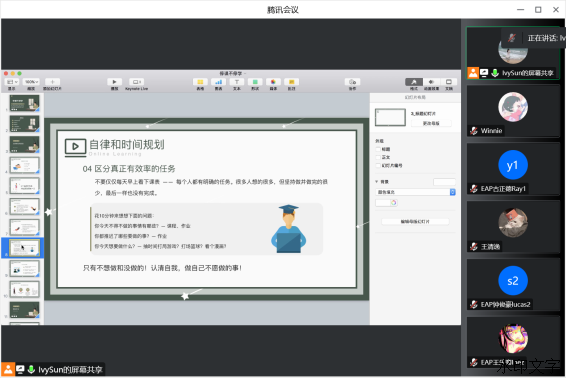Image resolution: width=566 pixels, height=378 pixels.
Task: Add a comment with the yellow Comment icon
Action: click(x=291, y=82)
